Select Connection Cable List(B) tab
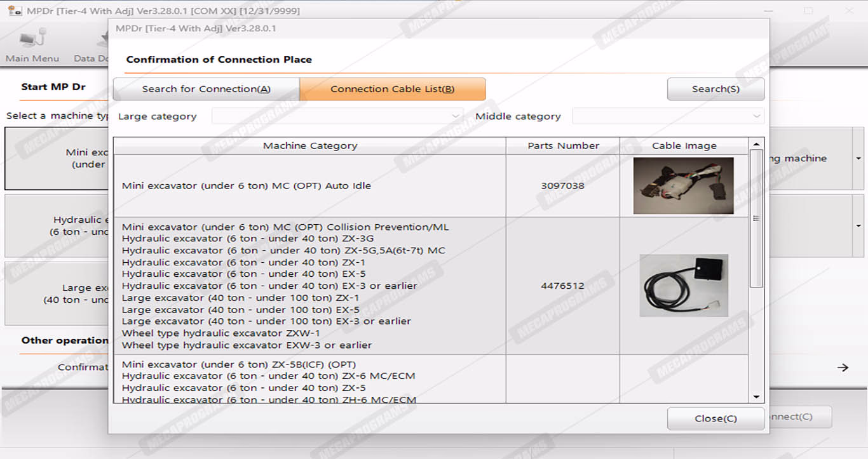Screen dimensions: 868x459 (393, 89)
